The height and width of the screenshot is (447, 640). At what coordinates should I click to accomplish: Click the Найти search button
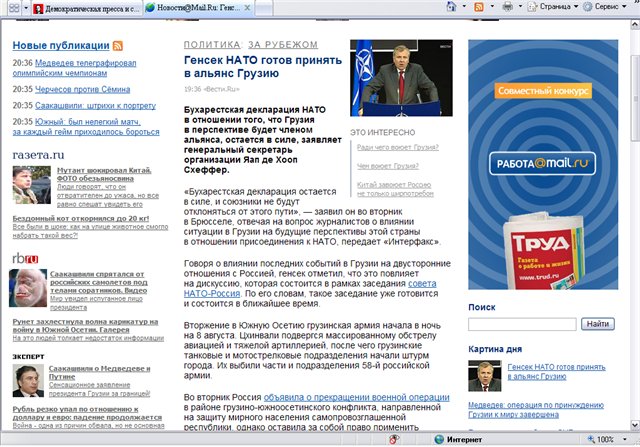[x=598, y=324]
